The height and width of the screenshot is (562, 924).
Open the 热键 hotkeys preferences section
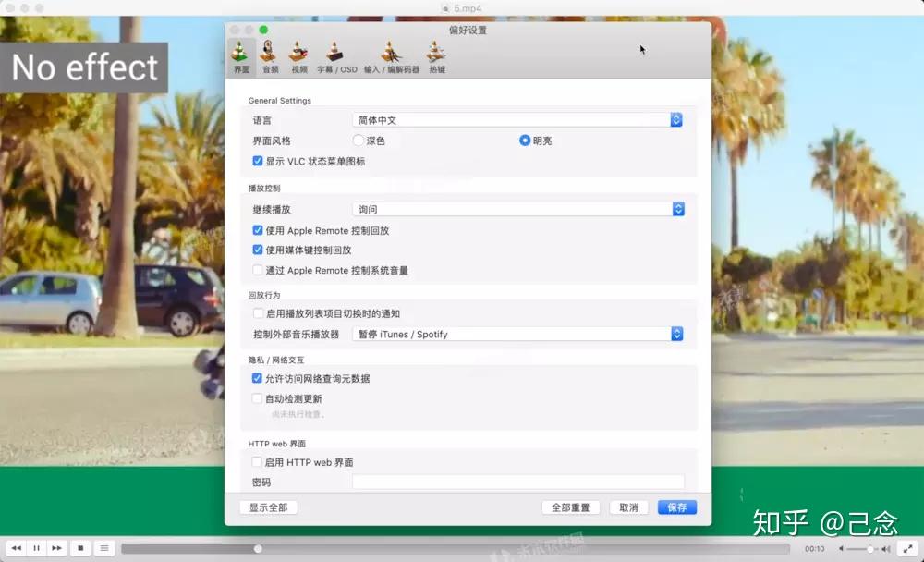(434, 55)
